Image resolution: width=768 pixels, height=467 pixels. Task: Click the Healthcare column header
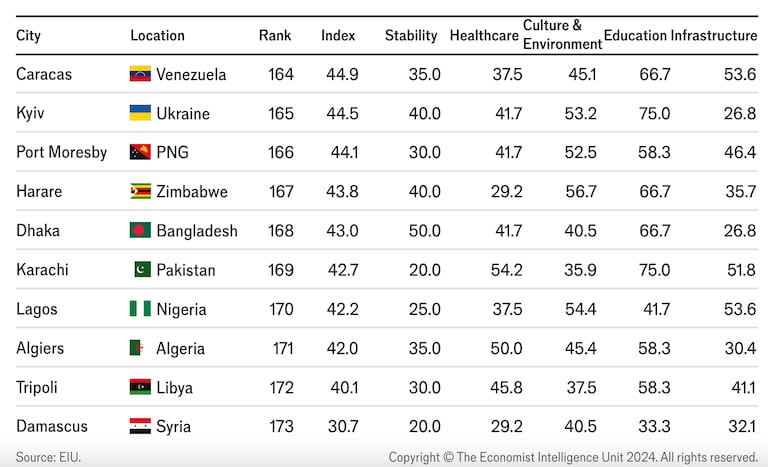484,35
